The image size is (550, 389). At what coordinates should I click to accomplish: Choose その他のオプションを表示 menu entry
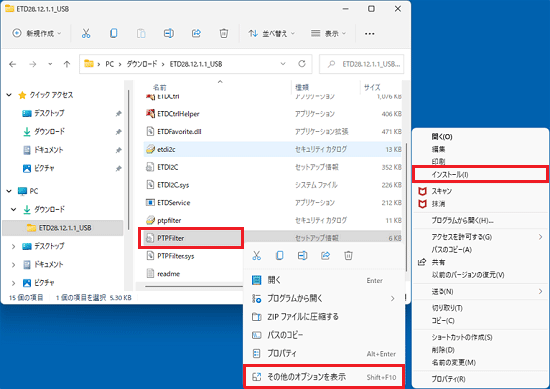click(x=324, y=377)
